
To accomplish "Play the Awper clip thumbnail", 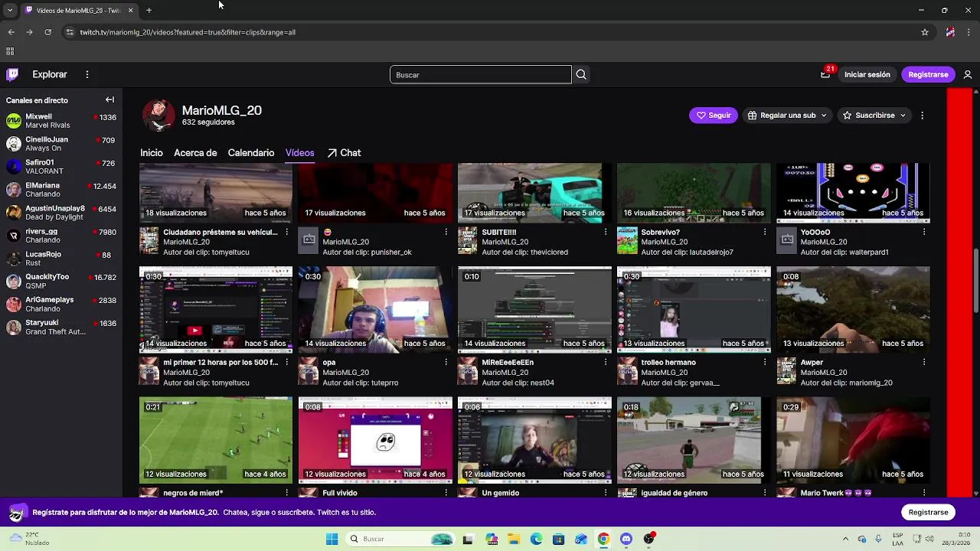I will 853,309.
